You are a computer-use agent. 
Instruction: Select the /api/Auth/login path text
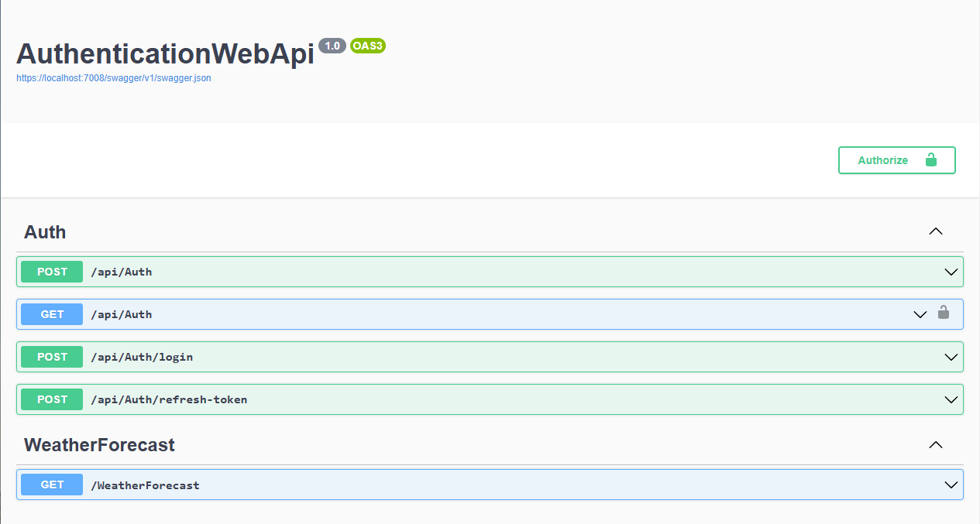142,357
